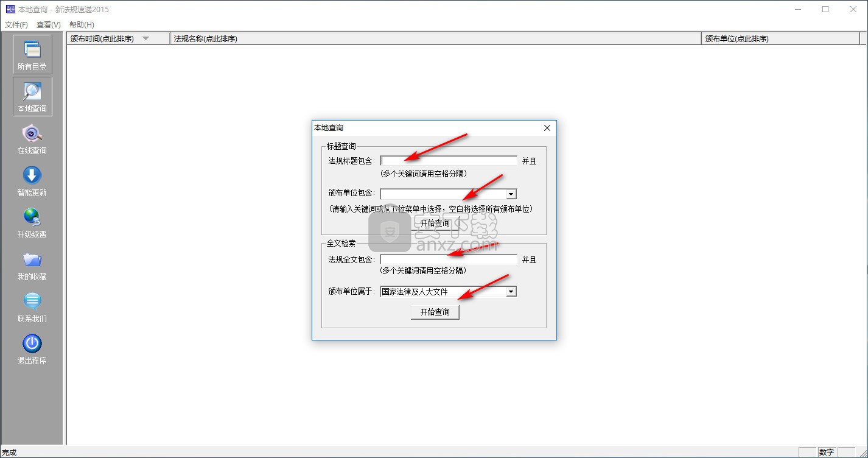This screenshot has height=458, width=868.
Task: Click 并且 beside 法规全文包含 field
Action: tap(530, 260)
